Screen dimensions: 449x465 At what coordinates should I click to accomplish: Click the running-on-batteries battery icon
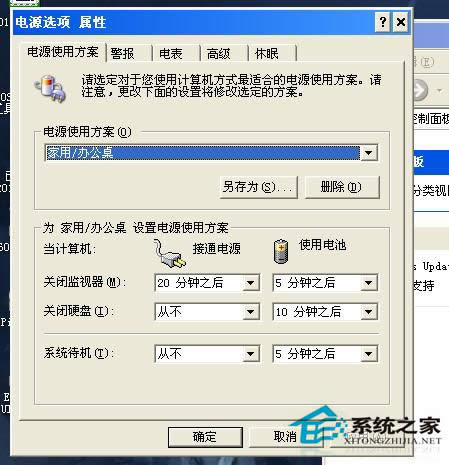click(281, 251)
